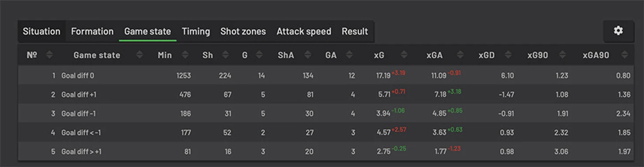Open the table settings gear icon
Screen dimensions: 644x167
tap(618, 31)
